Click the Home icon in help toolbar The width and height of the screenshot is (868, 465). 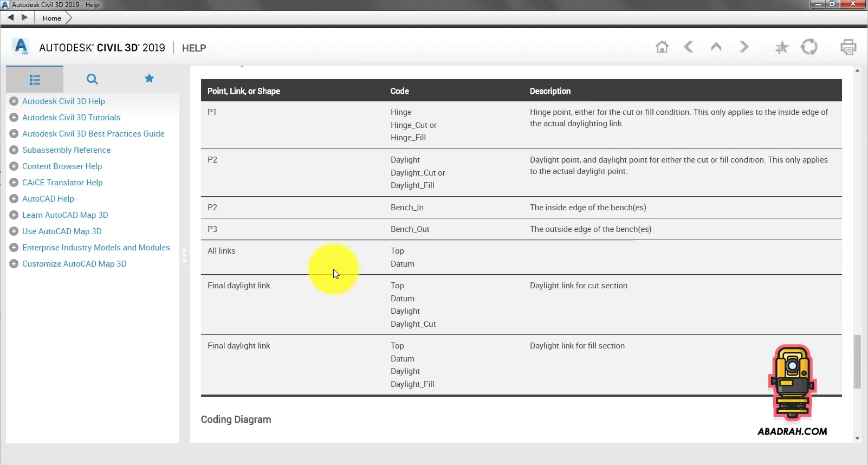pyautogui.click(x=662, y=47)
